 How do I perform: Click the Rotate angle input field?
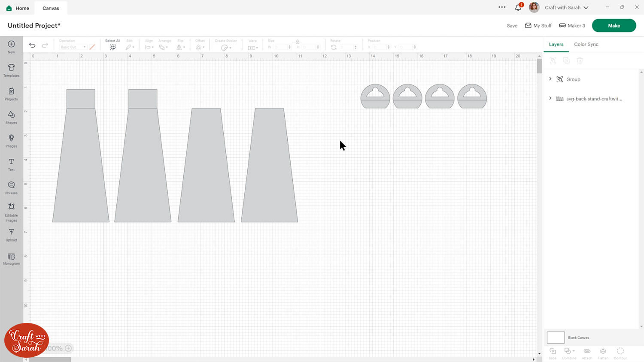coord(348,47)
